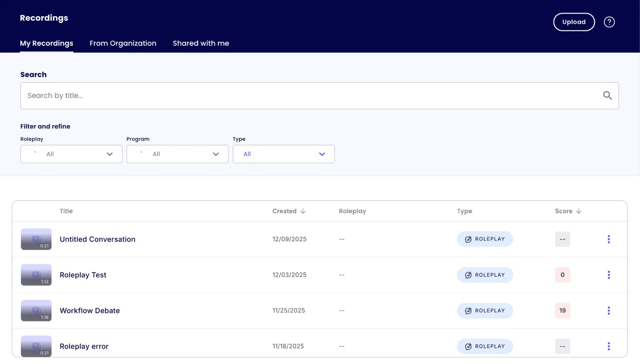The height and width of the screenshot is (364, 640).
Task: Click ROLEPLAY badge in Workflow Debate row
Action: tap(485, 310)
